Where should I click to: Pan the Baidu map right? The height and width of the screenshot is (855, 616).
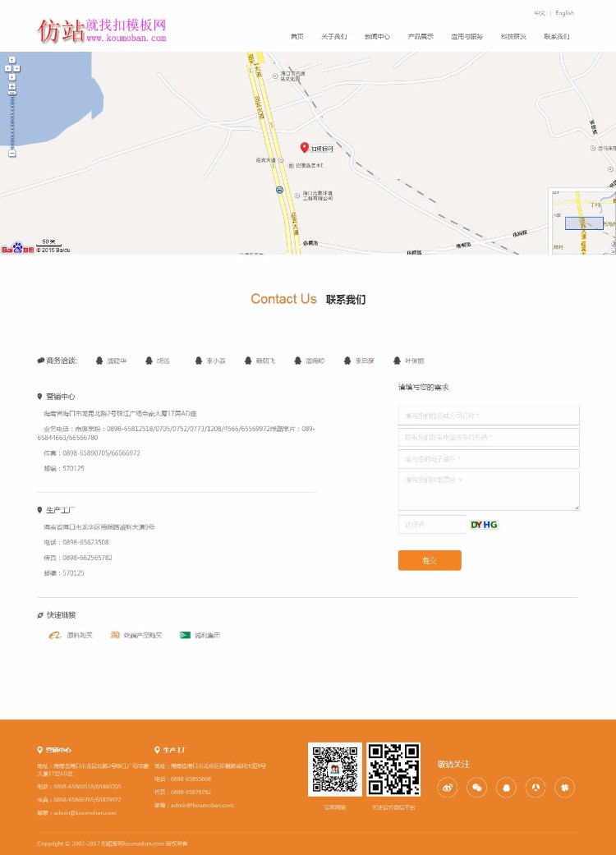[x=17, y=69]
